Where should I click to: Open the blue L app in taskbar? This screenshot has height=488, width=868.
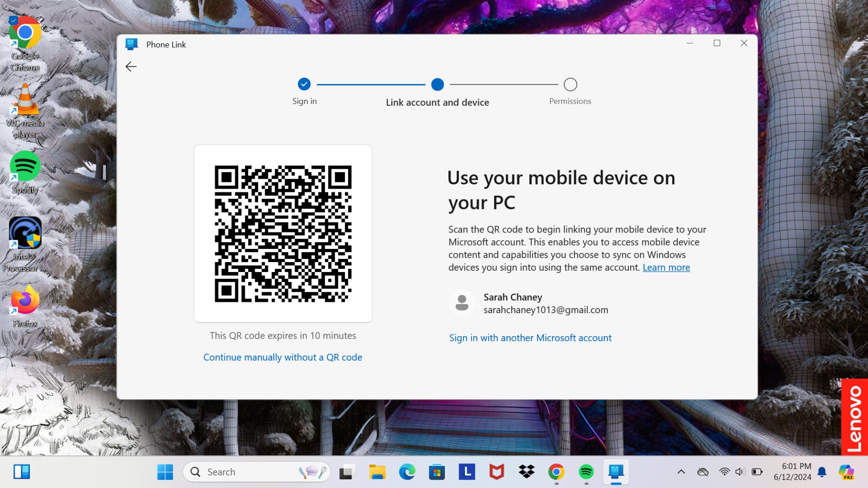(x=467, y=472)
